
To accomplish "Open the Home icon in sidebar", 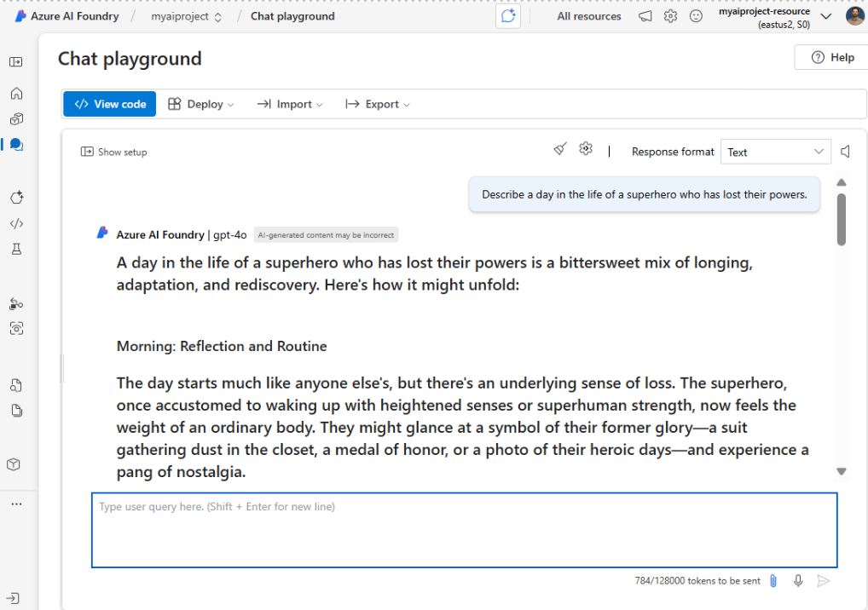I will coord(16,94).
